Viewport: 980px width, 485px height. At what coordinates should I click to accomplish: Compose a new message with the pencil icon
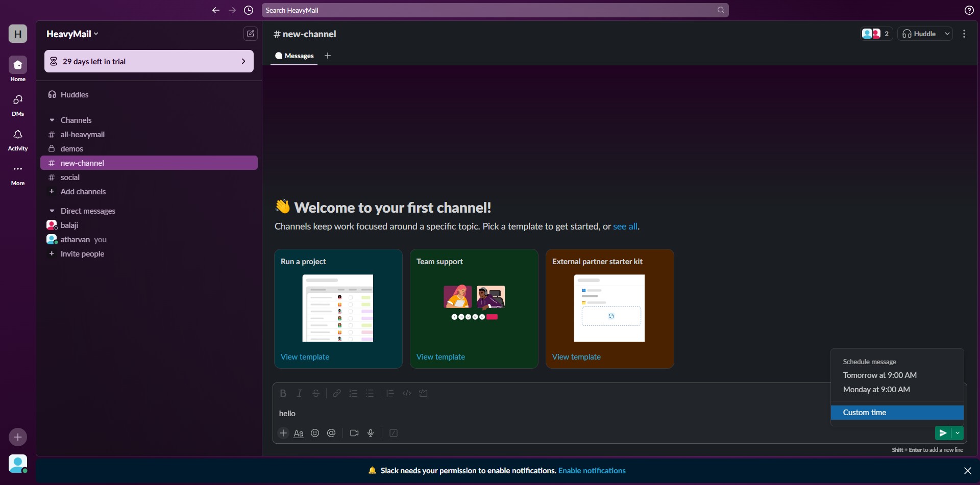click(250, 34)
